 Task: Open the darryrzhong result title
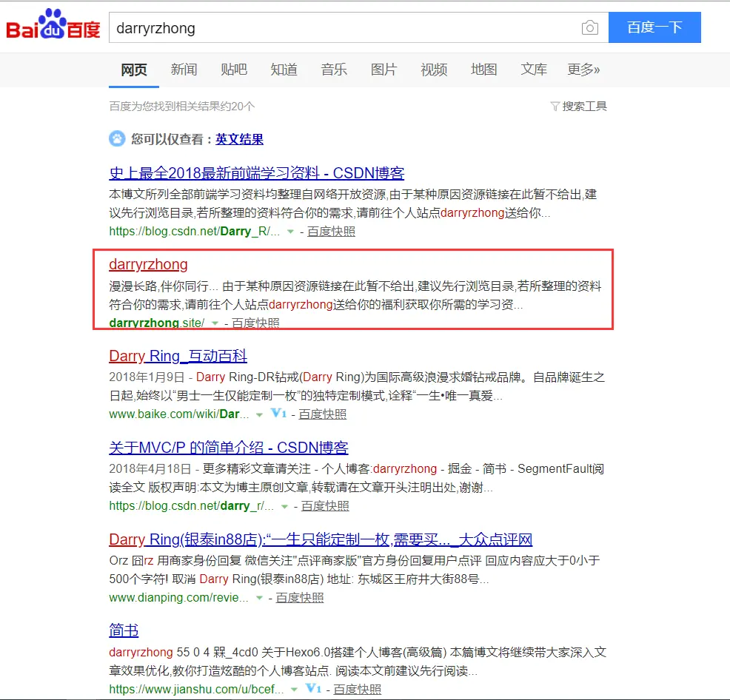pos(148,264)
